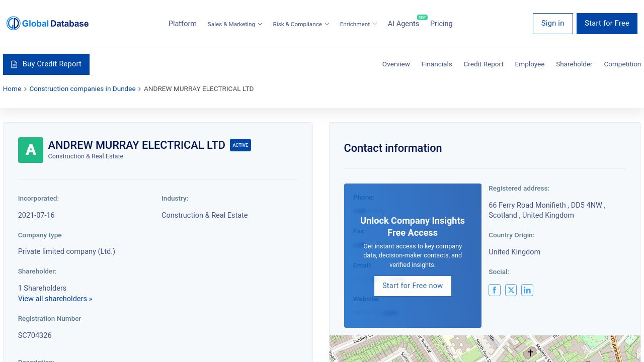Switch to the Overview tab
Screen dimensions: 644x362
click(x=396, y=64)
